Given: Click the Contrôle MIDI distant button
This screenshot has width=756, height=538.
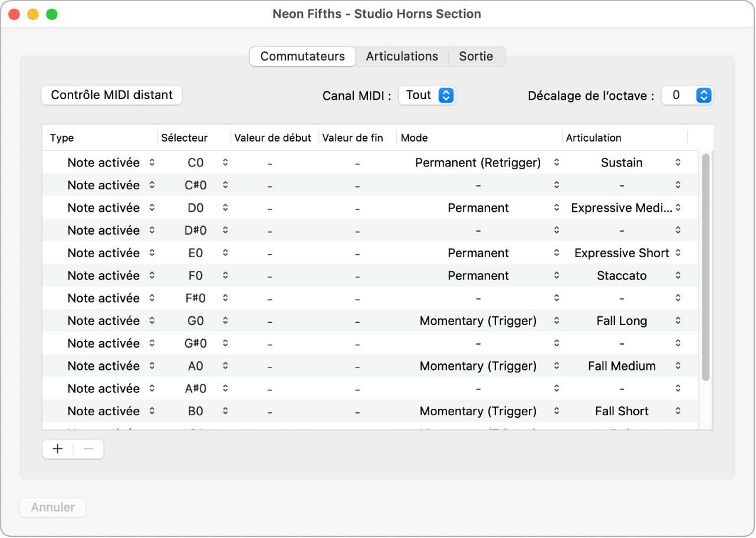Looking at the screenshot, I should [112, 95].
